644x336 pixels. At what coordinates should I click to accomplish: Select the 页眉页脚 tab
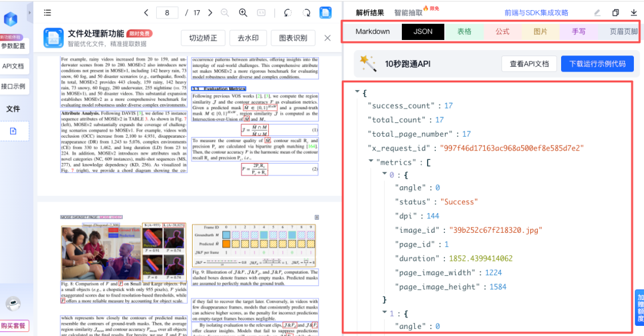coord(623,32)
